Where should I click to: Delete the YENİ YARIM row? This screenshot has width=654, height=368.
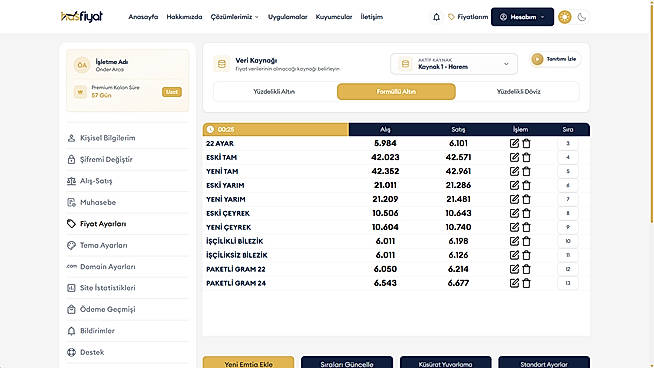click(x=526, y=199)
